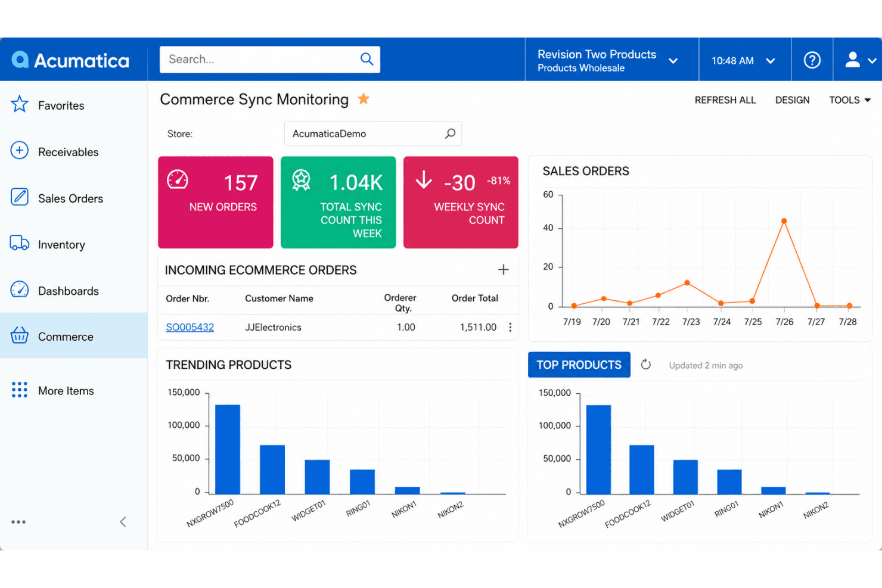The image size is (882, 588).
Task: Click the Order Nbr. column header
Action: coord(187,298)
